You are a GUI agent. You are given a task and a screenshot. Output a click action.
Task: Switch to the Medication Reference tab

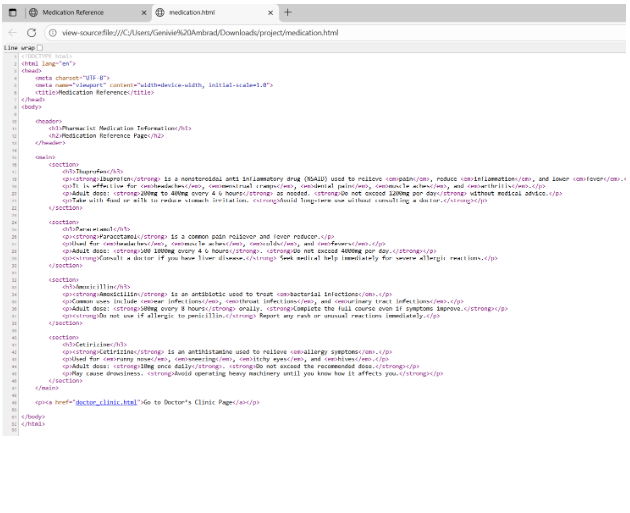point(88,12)
